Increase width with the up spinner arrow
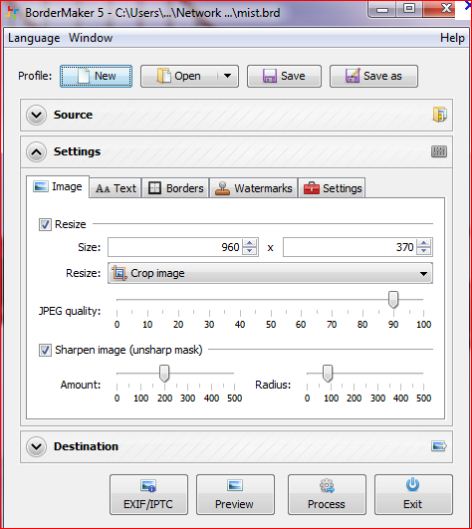Image resolution: width=472 pixels, height=529 pixels. [x=250, y=243]
